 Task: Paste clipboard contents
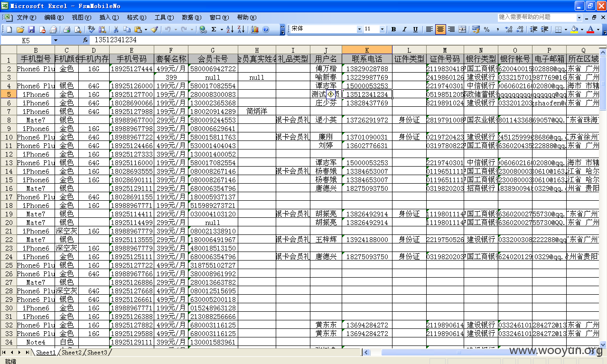(x=137, y=29)
